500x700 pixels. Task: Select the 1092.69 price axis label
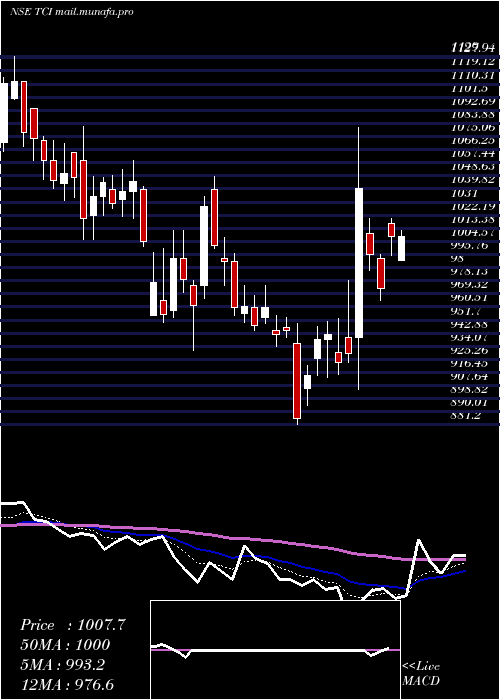click(475, 101)
